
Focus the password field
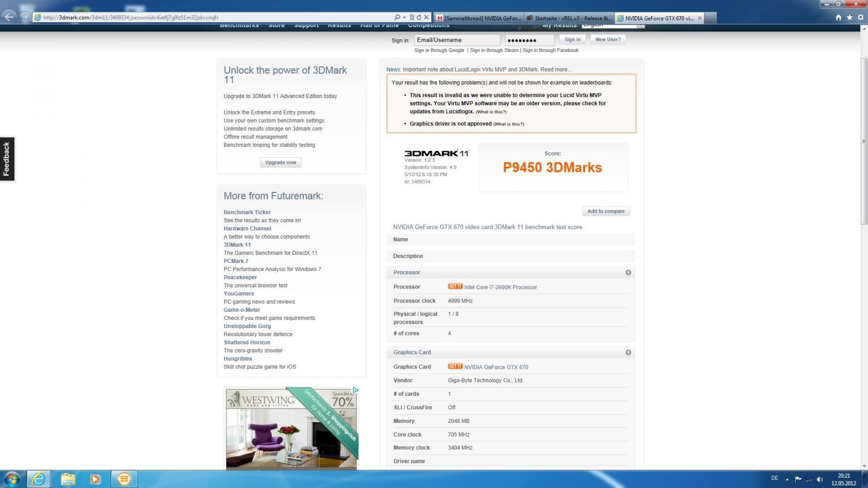coord(529,40)
